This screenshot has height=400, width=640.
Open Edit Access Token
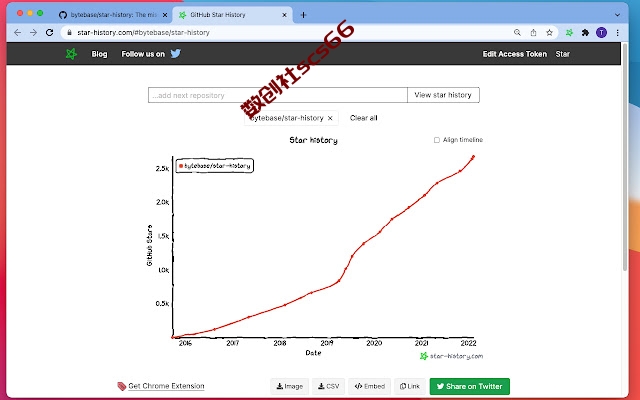tap(515, 54)
